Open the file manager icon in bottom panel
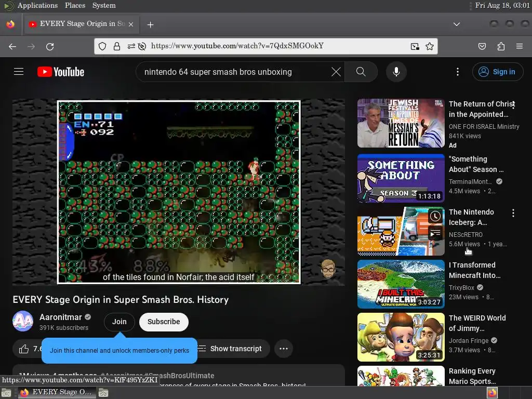The width and height of the screenshot is (532, 399). coord(103,393)
